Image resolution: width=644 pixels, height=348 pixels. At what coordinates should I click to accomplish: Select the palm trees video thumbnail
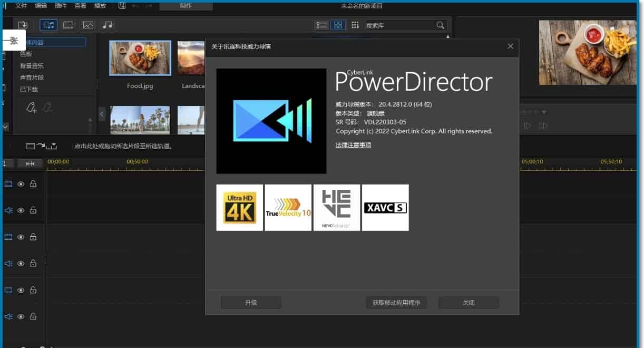[140, 120]
